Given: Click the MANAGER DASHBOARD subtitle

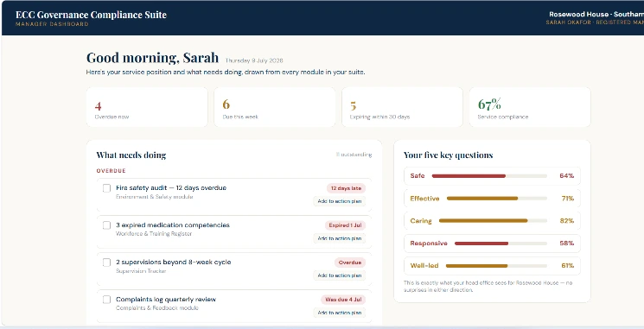Looking at the screenshot, I should [52, 24].
